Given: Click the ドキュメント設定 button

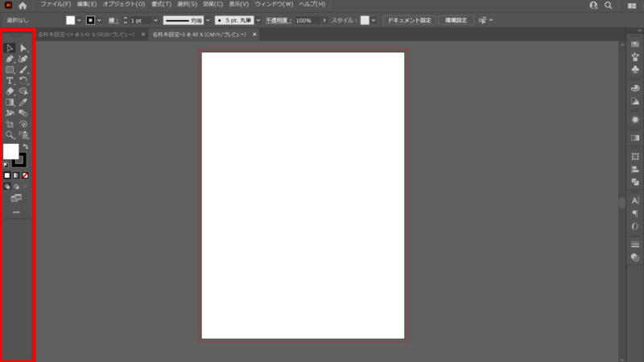Looking at the screenshot, I should coord(410,20).
